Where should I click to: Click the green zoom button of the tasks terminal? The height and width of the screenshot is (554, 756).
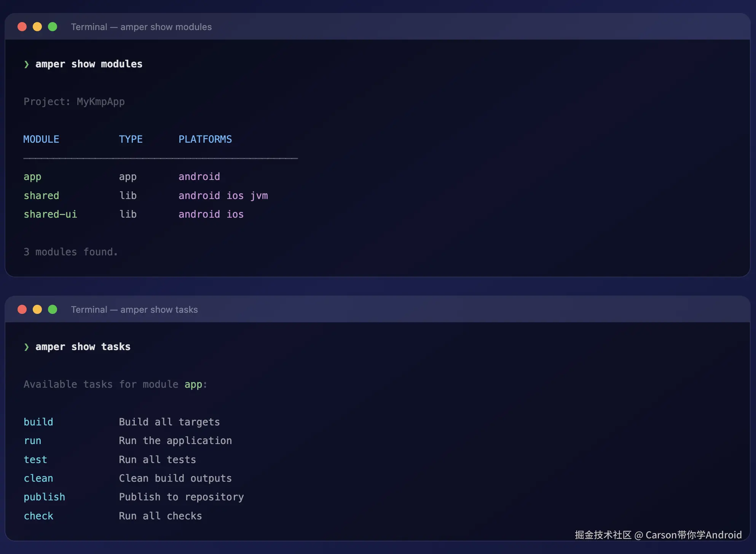pos(53,309)
